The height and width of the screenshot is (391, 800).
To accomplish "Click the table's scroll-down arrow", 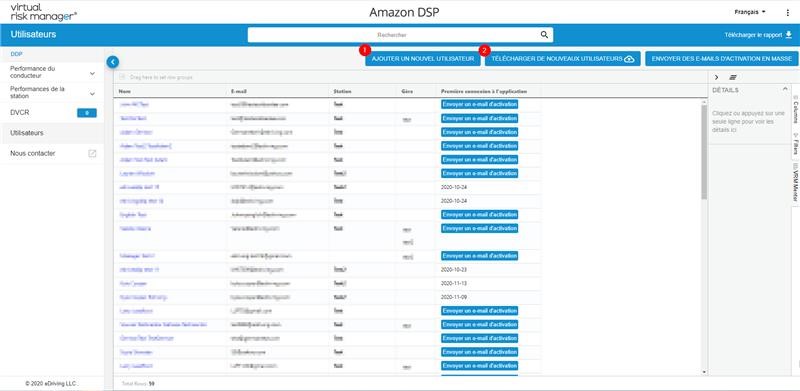I will pyautogui.click(x=704, y=372).
